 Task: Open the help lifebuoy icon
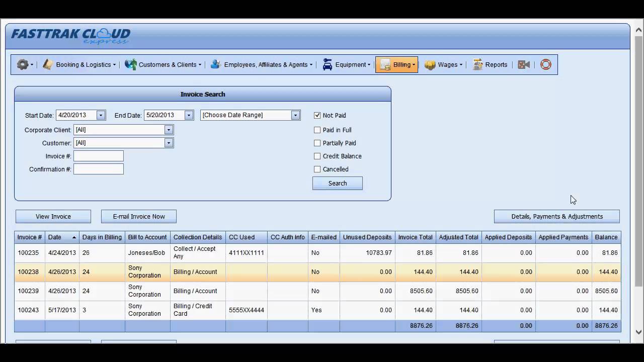coord(546,64)
